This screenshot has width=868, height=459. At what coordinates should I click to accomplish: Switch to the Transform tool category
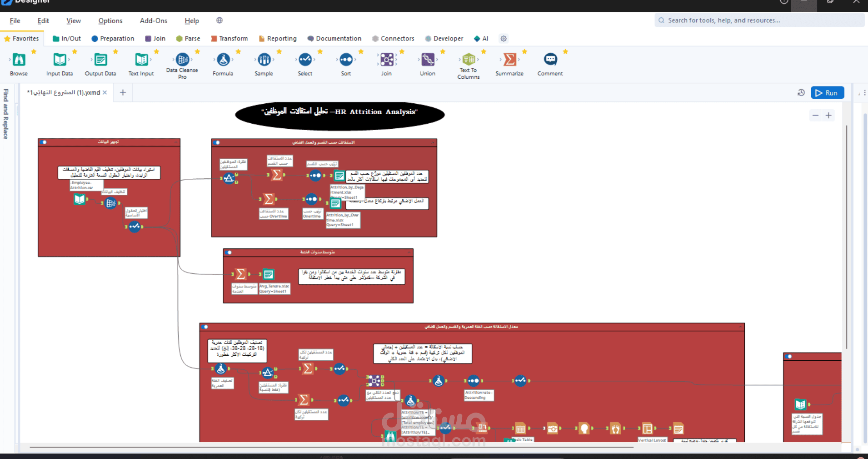[x=229, y=39]
